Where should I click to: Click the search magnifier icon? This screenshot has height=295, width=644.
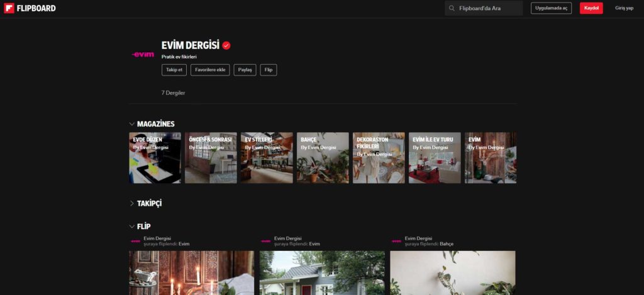[452, 8]
